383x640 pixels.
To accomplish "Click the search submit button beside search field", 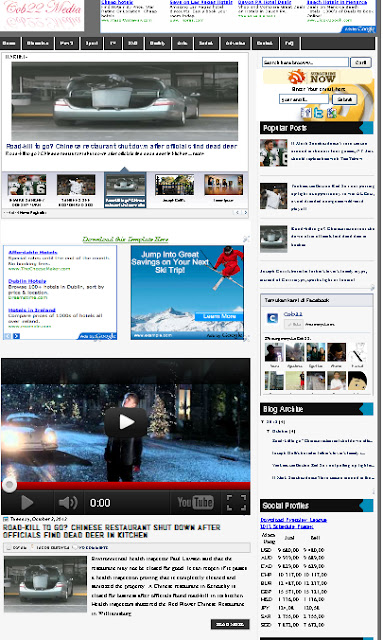I will (361, 62).
